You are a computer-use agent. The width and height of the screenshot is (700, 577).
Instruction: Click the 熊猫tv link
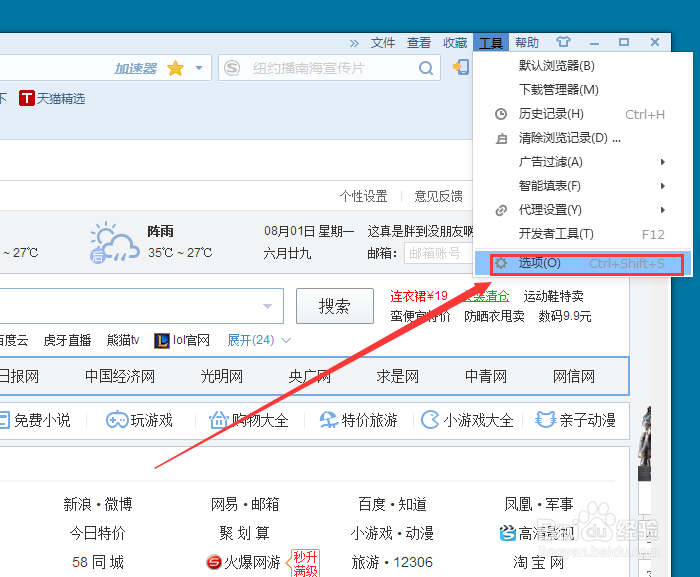(x=123, y=340)
